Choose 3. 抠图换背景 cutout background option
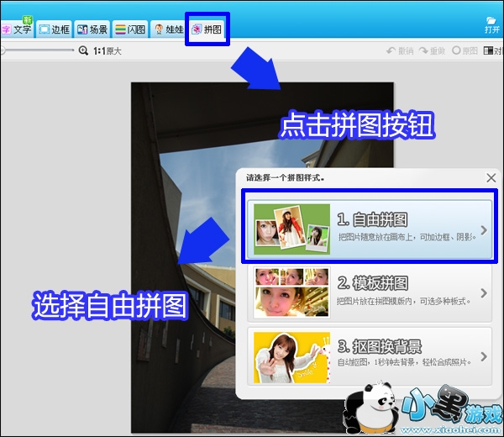 (370, 356)
